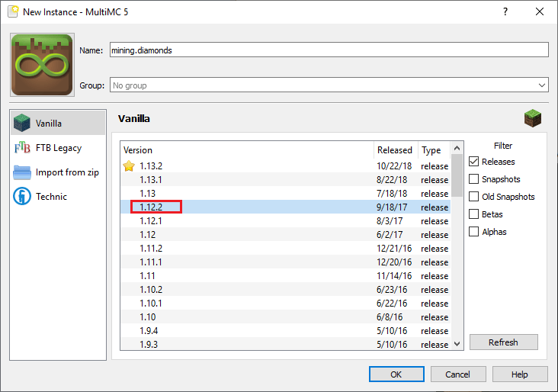Uncheck the Releases filter checkbox

(473, 162)
